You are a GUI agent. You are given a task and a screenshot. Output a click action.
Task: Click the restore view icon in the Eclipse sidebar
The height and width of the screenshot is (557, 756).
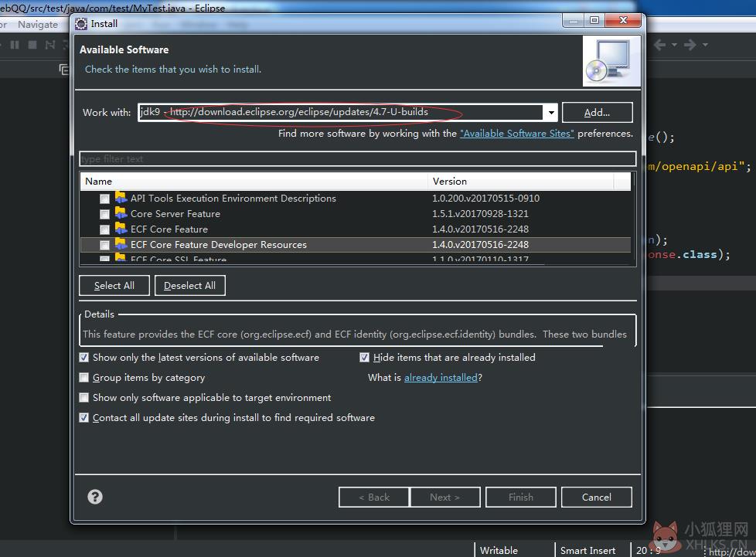click(63, 70)
